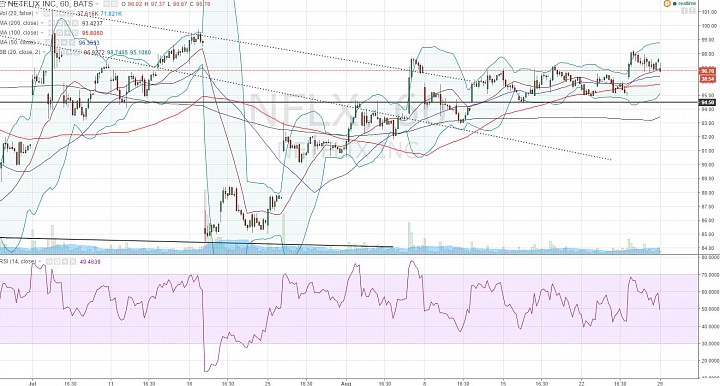The width and height of the screenshot is (720, 386).
Task: Open settings for Vol (20, false) indicator
Action: pos(55,13)
